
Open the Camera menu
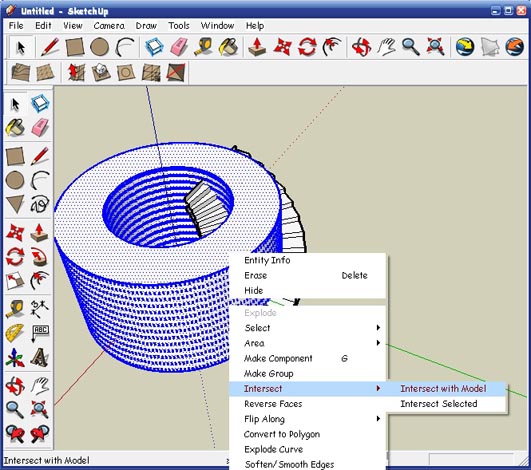coord(109,26)
